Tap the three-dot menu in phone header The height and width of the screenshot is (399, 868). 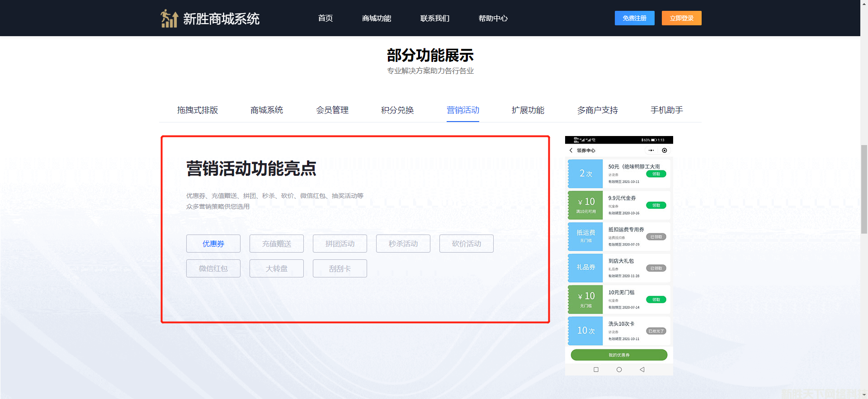coord(651,150)
